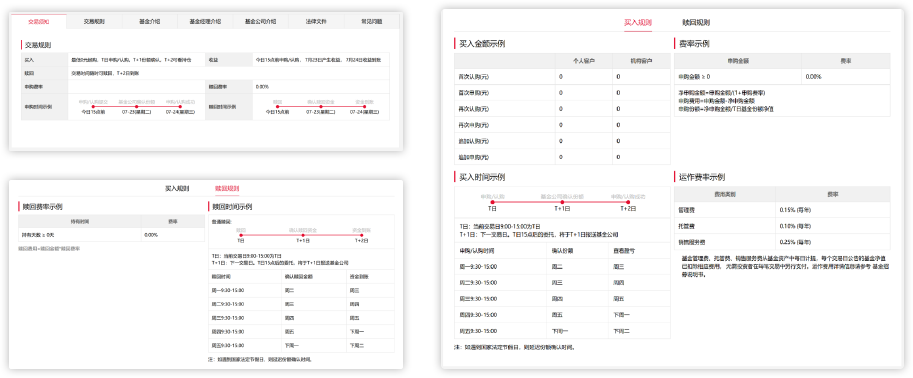Switch to the 交易规则 tab
Image resolution: width=913 pixels, height=378 pixels.
94,21
